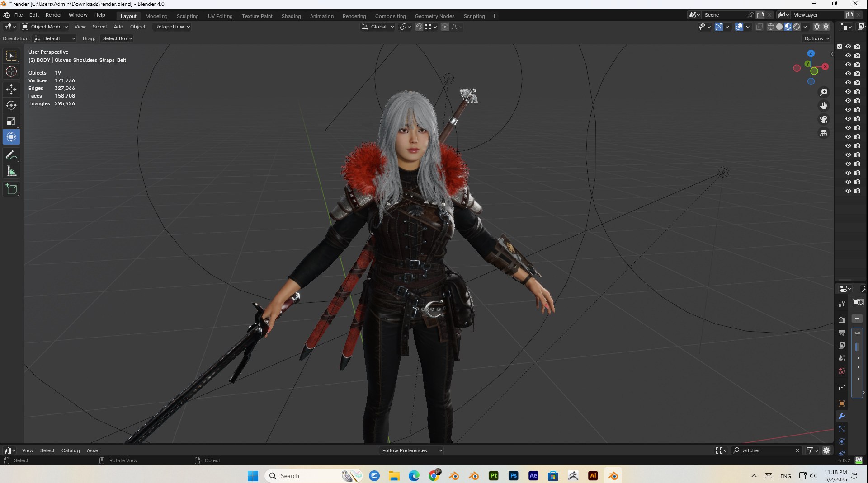Open the Render properties tab

(x=842, y=320)
